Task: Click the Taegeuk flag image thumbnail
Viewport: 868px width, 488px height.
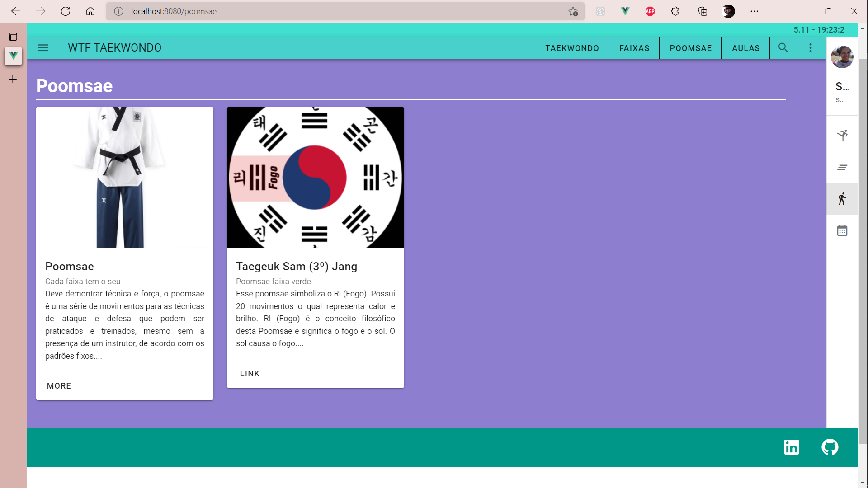Action: click(x=315, y=177)
